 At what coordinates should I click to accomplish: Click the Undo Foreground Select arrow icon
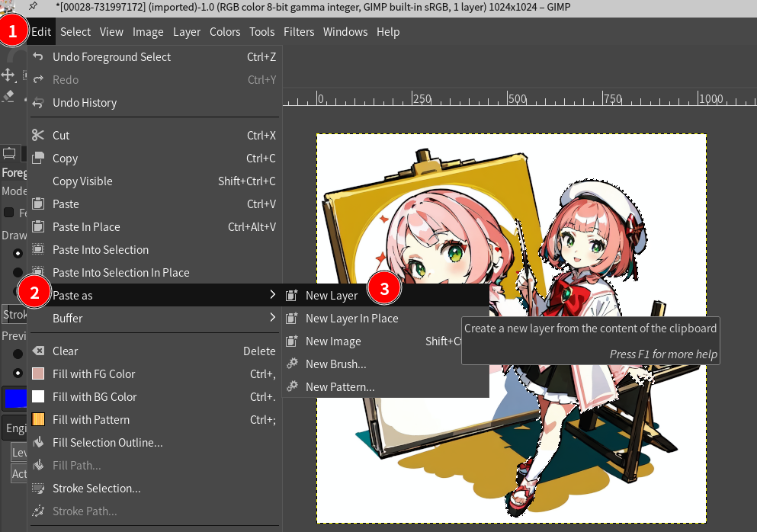click(x=38, y=57)
